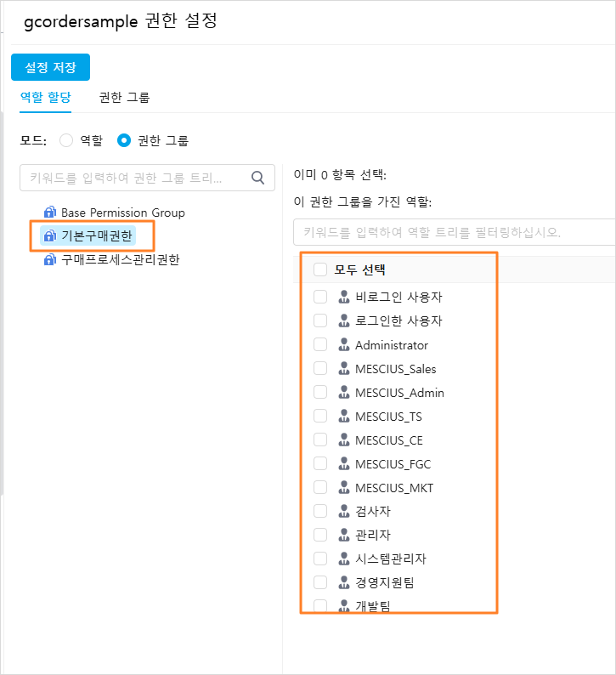
Task: Check the 모두 선택 checkbox
Action: coord(320,269)
